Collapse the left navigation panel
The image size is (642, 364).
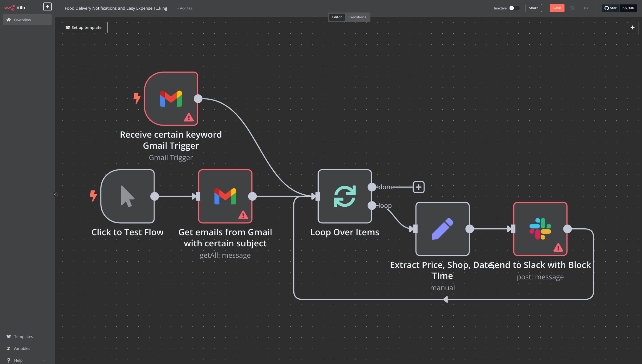coord(55,194)
